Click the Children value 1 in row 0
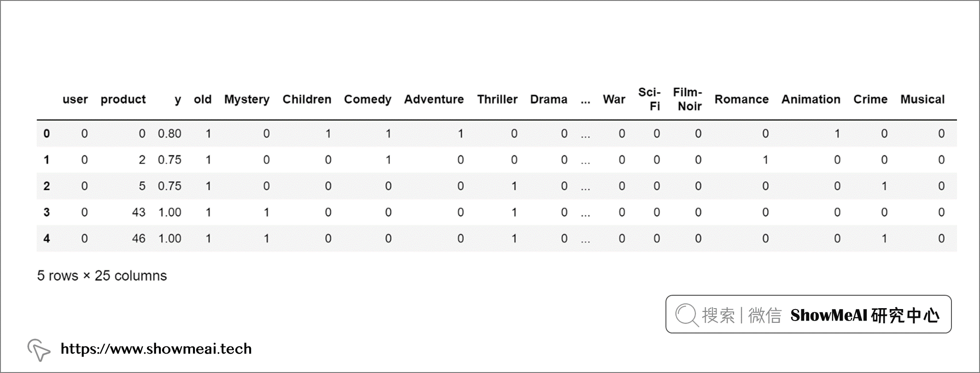 pos(328,134)
